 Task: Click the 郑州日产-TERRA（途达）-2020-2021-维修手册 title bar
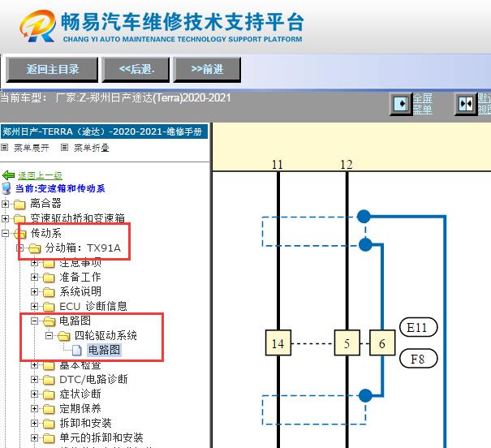tap(104, 131)
